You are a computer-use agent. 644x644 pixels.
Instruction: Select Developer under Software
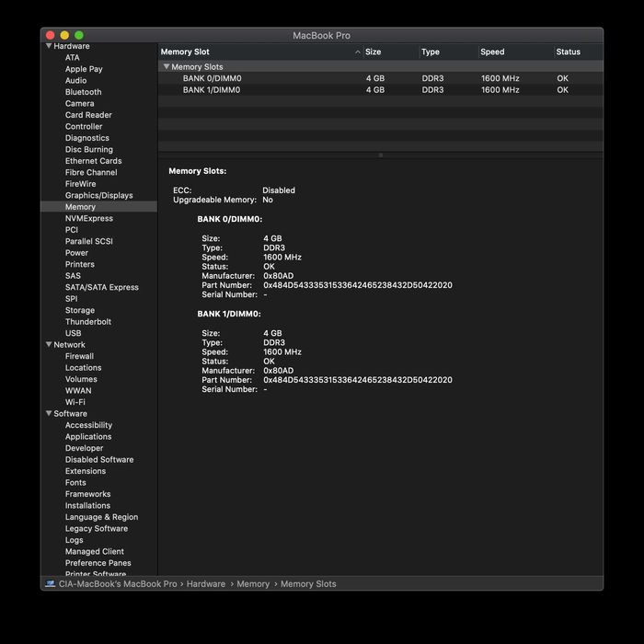coord(85,448)
